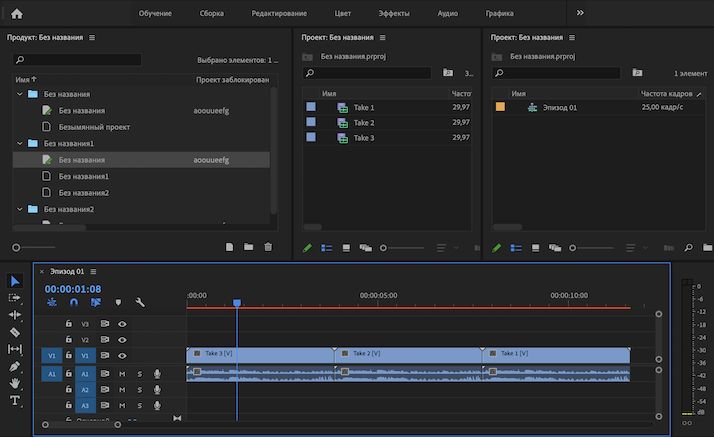Toggle the lock on track V2

click(x=69, y=340)
